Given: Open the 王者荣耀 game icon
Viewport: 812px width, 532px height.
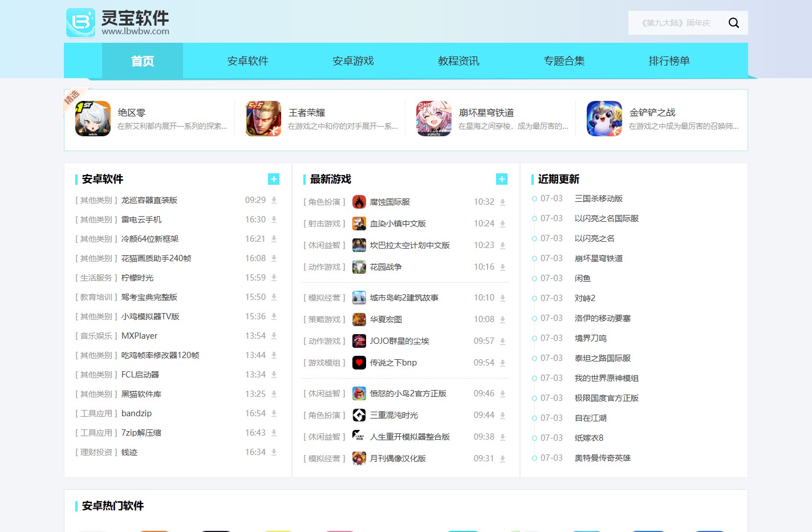Looking at the screenshot, I should point(263,119).
